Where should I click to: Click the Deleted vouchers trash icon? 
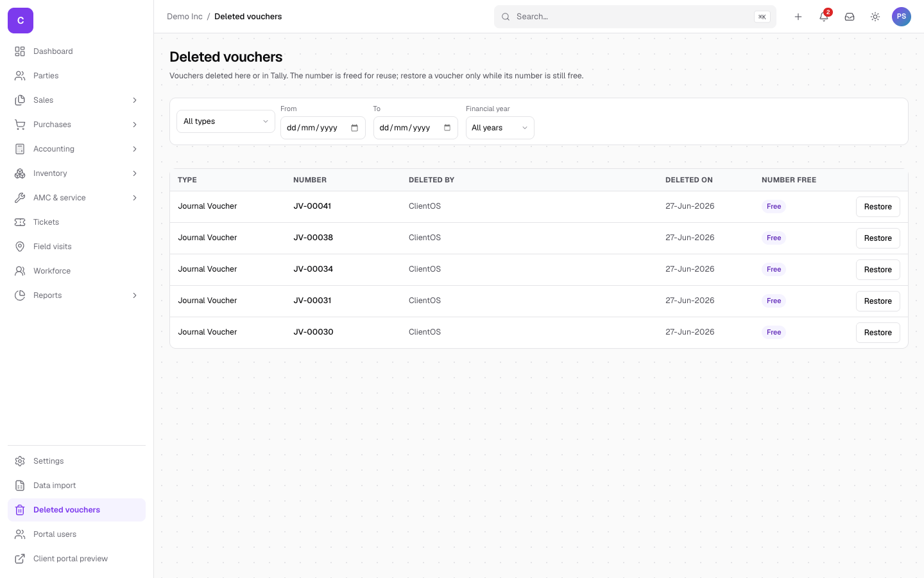pyautogui.click(x=20, y=510)
